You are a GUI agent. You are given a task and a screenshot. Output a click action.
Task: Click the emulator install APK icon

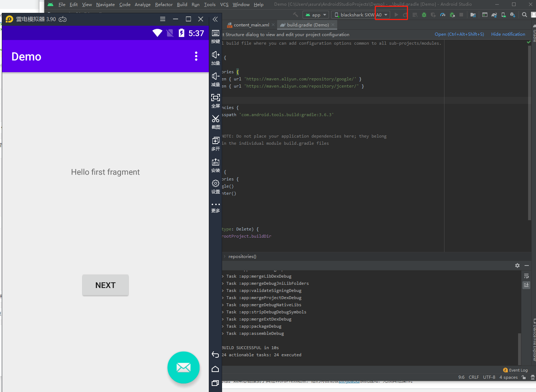click(x=216, y=165)
